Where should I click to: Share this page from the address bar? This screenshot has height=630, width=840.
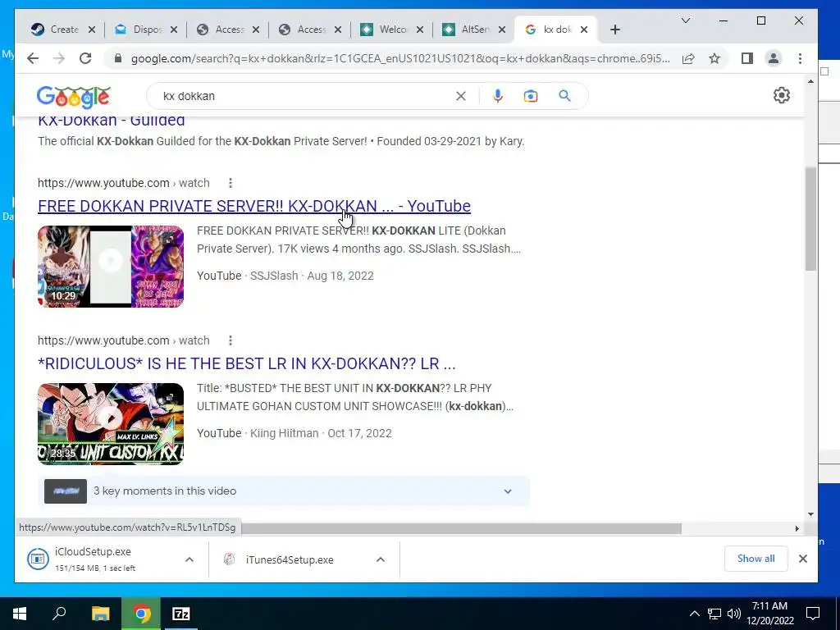click(688, 58)
